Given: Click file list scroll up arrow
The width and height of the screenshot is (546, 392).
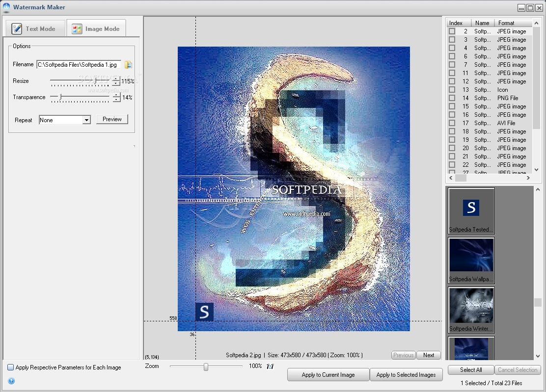Looking at the screenshot, I should pos(536,23).
